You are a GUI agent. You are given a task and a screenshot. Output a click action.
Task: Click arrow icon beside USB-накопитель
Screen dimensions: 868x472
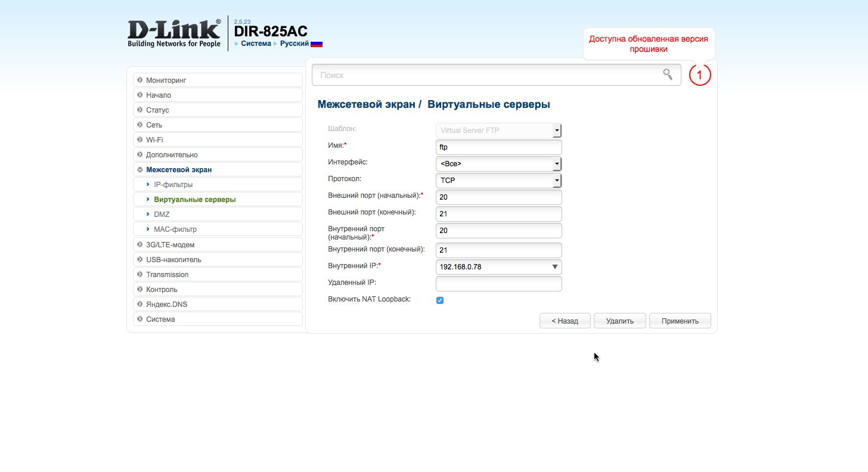(140, 260)
